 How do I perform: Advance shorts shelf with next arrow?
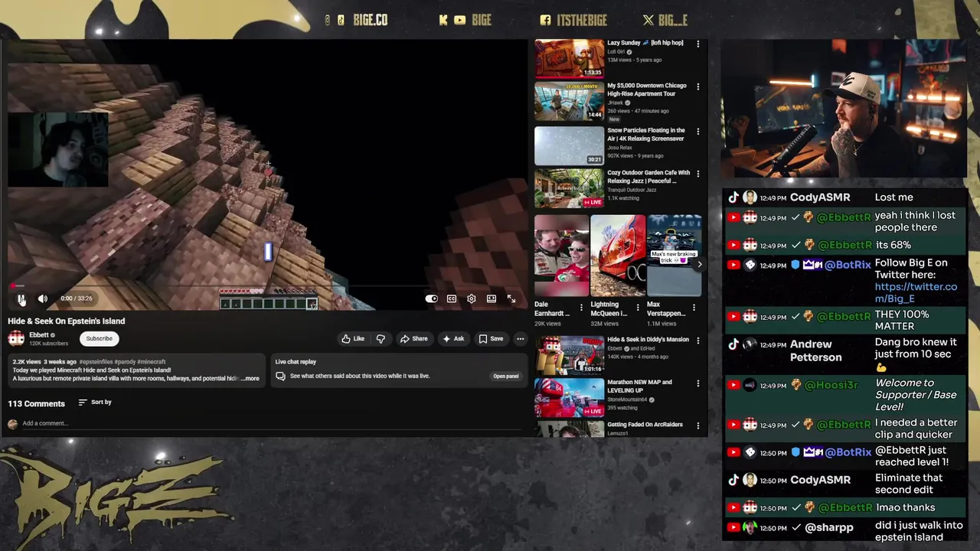coord(698,265)
